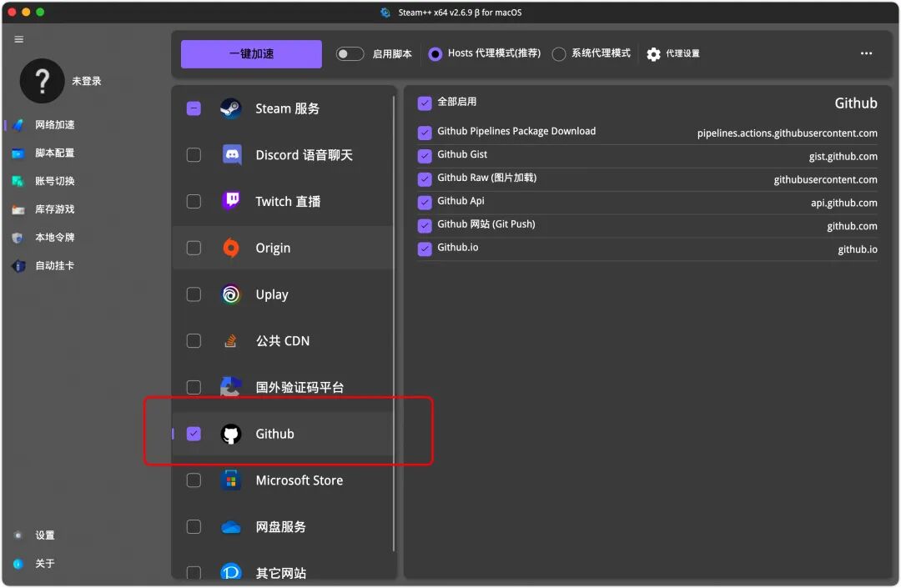This screenshot has width=901, height=588.
Task: Open the 账号切换 section
Action: click(54, 181)
